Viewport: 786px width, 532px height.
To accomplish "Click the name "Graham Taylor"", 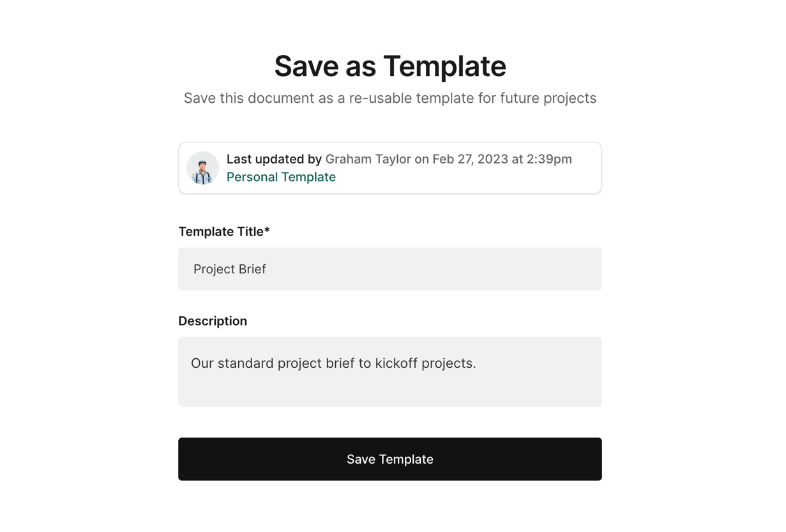I will [368, 159].
